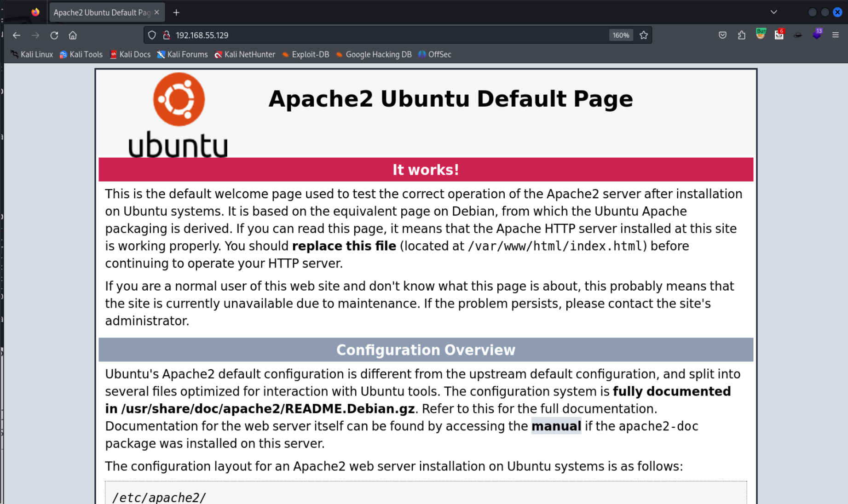Screen dimensions: 848x504
Task: Open the Google Hacking DB bookmark
Action: pos(374,54)
